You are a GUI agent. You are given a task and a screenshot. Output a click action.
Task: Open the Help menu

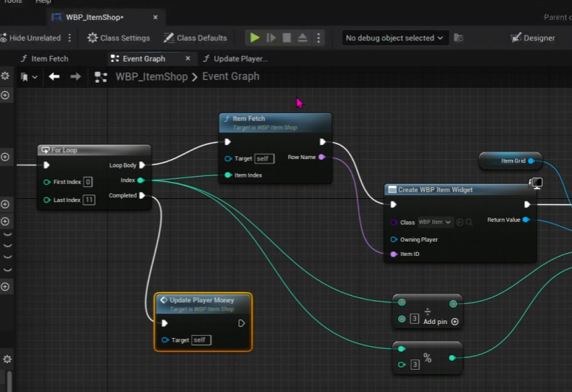(43, 1)
